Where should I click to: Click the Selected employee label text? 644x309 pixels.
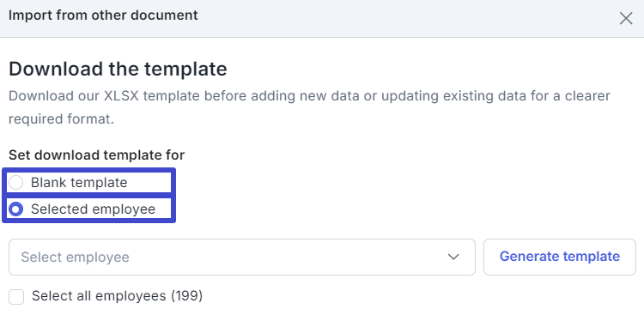point(94,209)
